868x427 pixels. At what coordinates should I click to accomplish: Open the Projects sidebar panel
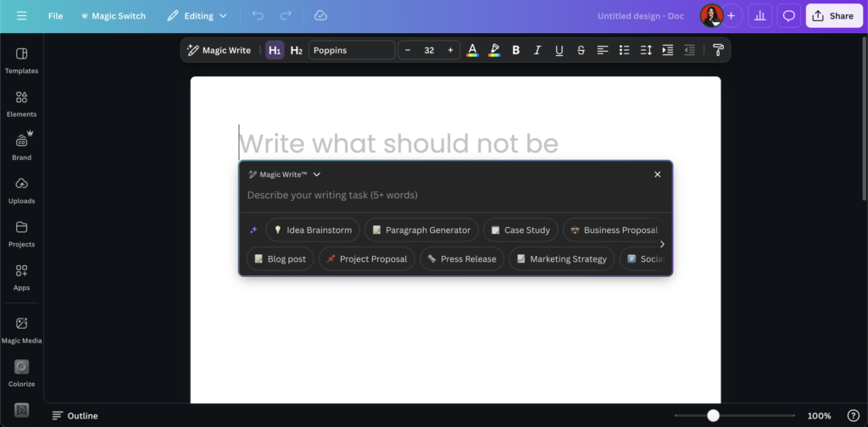[x=21, y=234]
